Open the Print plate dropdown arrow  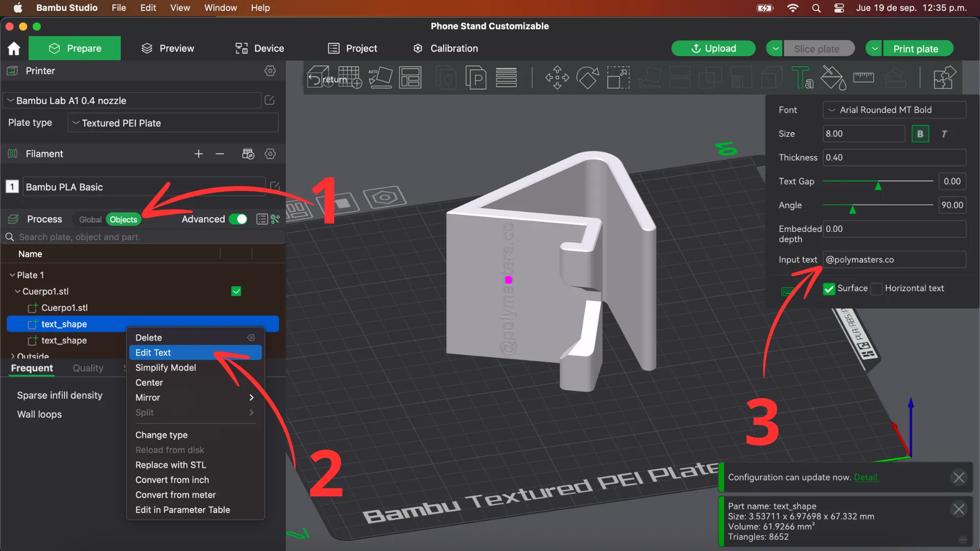[874, 48]
